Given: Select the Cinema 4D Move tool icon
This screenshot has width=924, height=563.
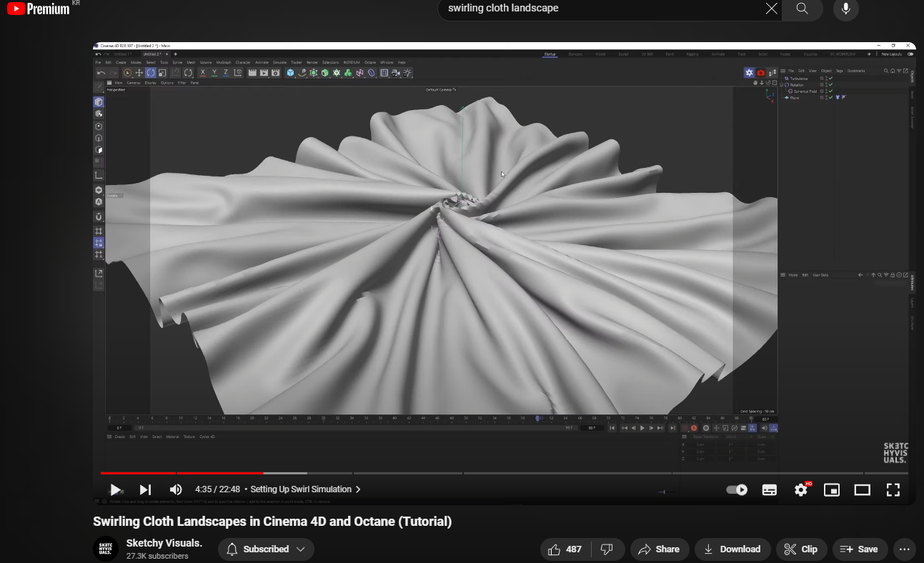Looking at the screenshot, I should pos(139,73).
